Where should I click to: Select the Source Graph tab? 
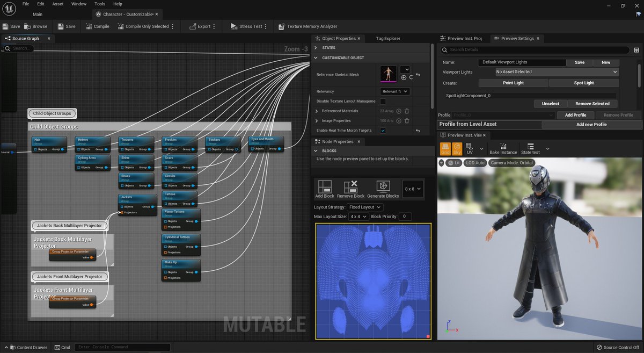[26, 39]
